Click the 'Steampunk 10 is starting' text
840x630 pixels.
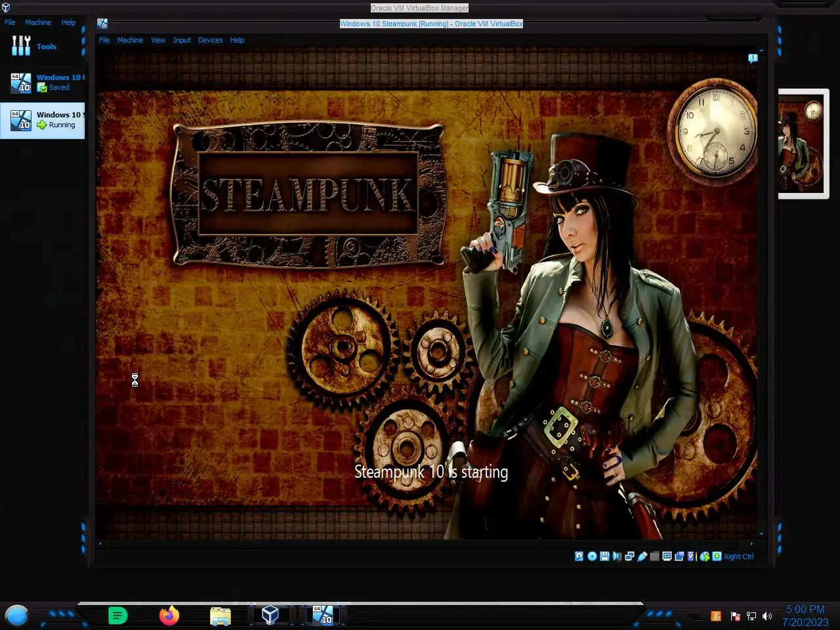pos(431,472)
